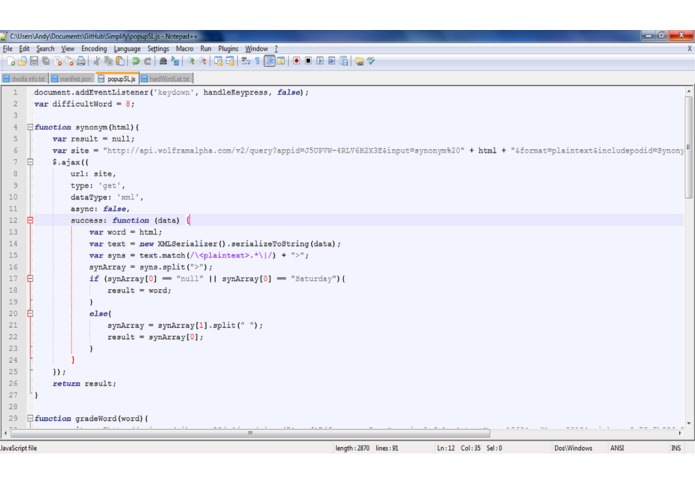Click line number 26 in the margin

tap(13, 383)
